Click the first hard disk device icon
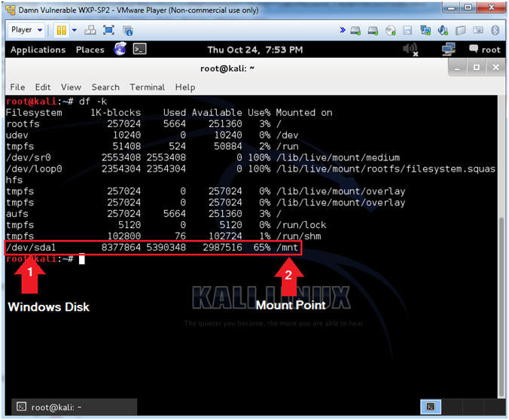The height and width of the screenshot is (420, 509). click(355, 31)
